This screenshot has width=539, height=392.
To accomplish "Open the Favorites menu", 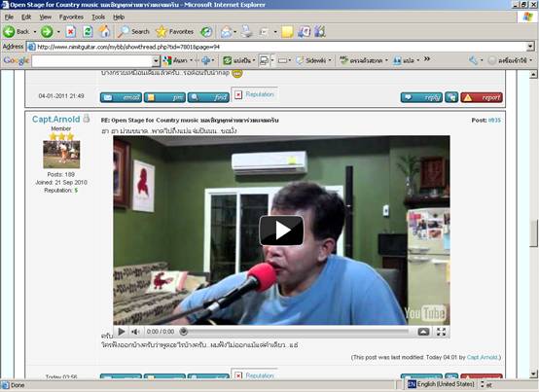I will 71,17.
